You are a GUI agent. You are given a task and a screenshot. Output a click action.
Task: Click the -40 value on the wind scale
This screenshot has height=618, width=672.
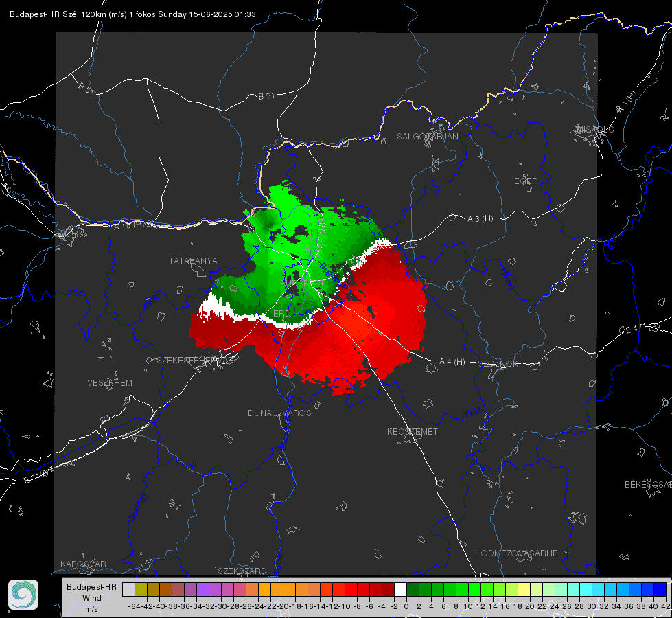click(159, 606)
